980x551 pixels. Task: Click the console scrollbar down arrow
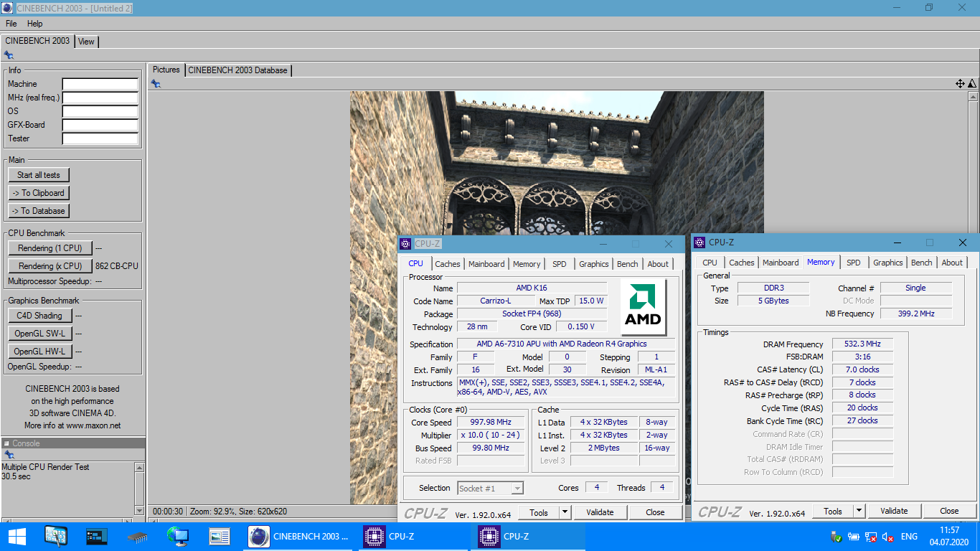[139, 510]
